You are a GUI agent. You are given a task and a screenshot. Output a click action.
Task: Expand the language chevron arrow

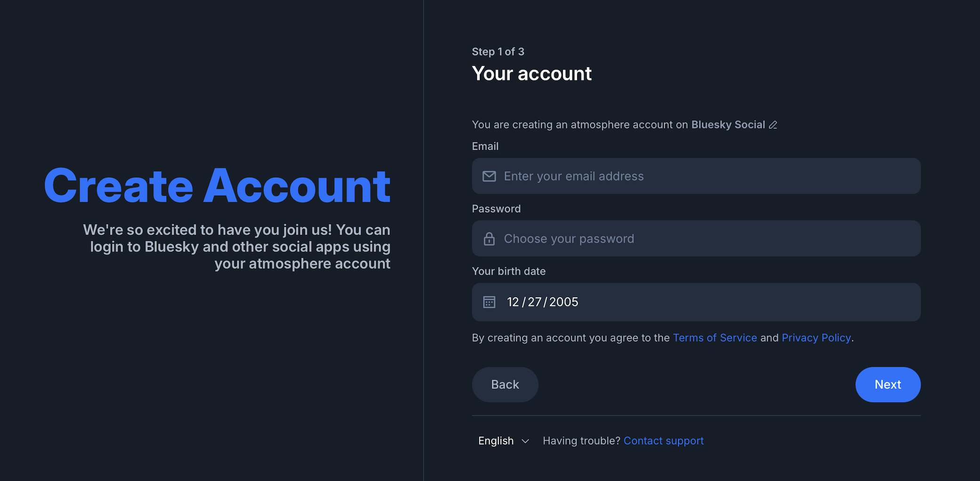point(525,441)
